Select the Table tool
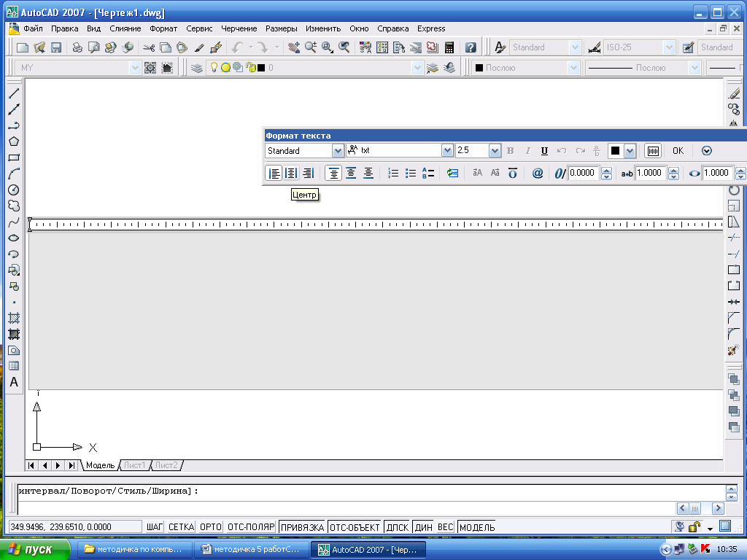Image resolution: width=747 pixels, height=560 pixels. [x=14, y=366]
